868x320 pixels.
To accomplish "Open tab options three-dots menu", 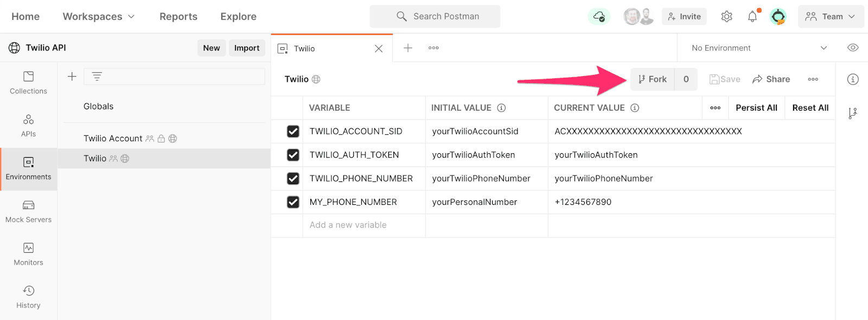I will 433,48.
